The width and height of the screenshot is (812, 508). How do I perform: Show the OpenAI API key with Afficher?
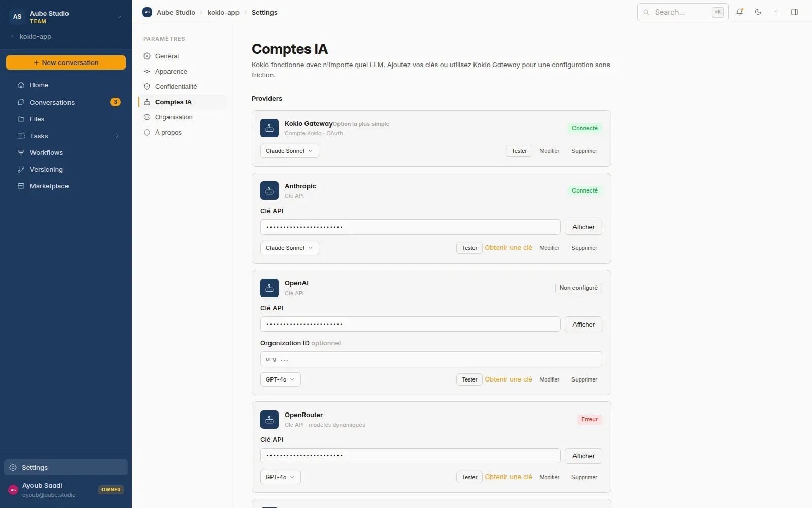click(584, 324)
